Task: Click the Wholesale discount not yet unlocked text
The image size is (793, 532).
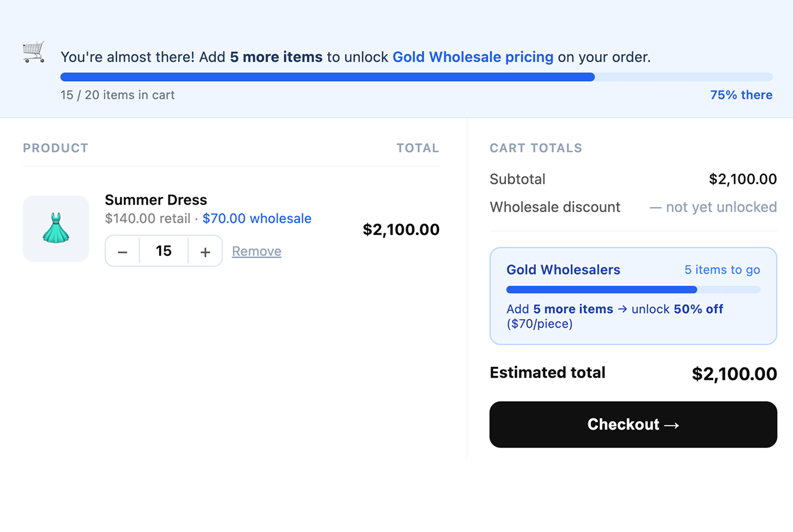Action: (712, 207)
